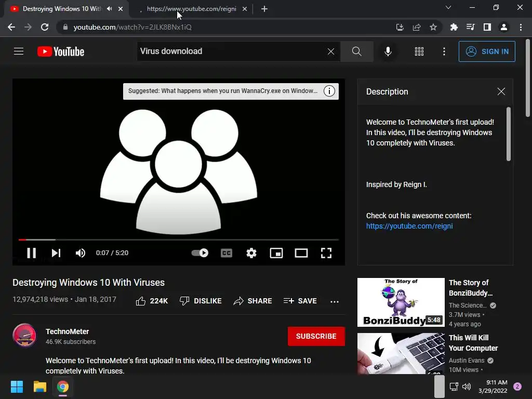Run search with the magnifier button
The height and width of the screenshot is (399, 532).
pyautogui.click(x=356, y=51)
